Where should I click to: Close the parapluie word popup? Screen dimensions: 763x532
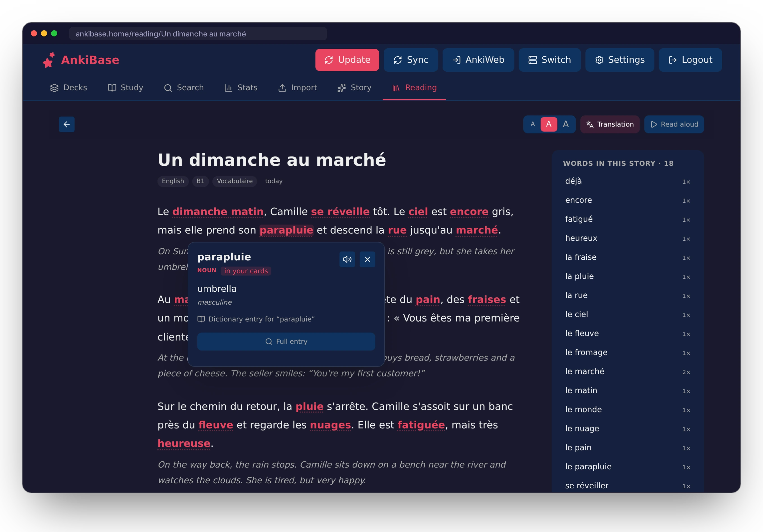click(367, 259)
